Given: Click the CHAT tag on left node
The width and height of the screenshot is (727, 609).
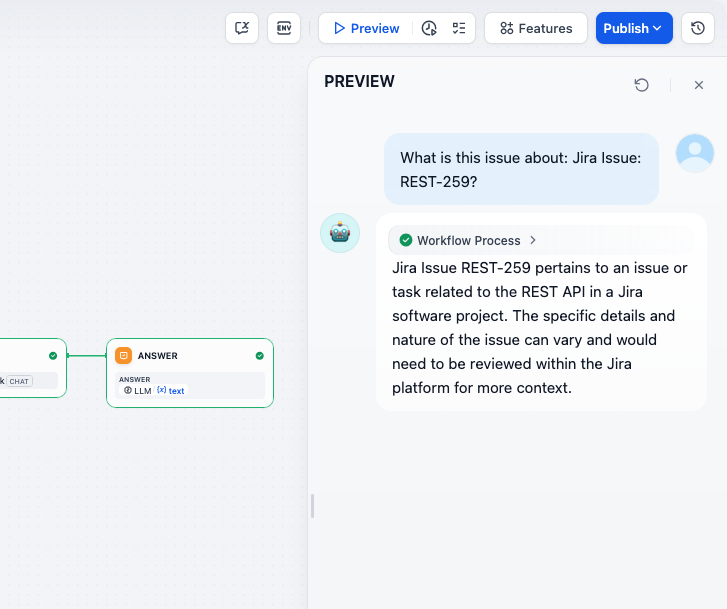Looking at the screenshot, I should pos(20,381).
